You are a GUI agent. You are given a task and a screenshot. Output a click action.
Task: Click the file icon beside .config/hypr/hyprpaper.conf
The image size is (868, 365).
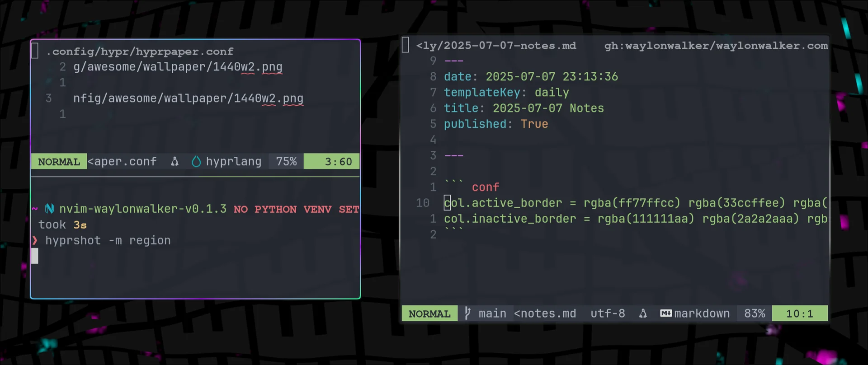tap(35, 51)
